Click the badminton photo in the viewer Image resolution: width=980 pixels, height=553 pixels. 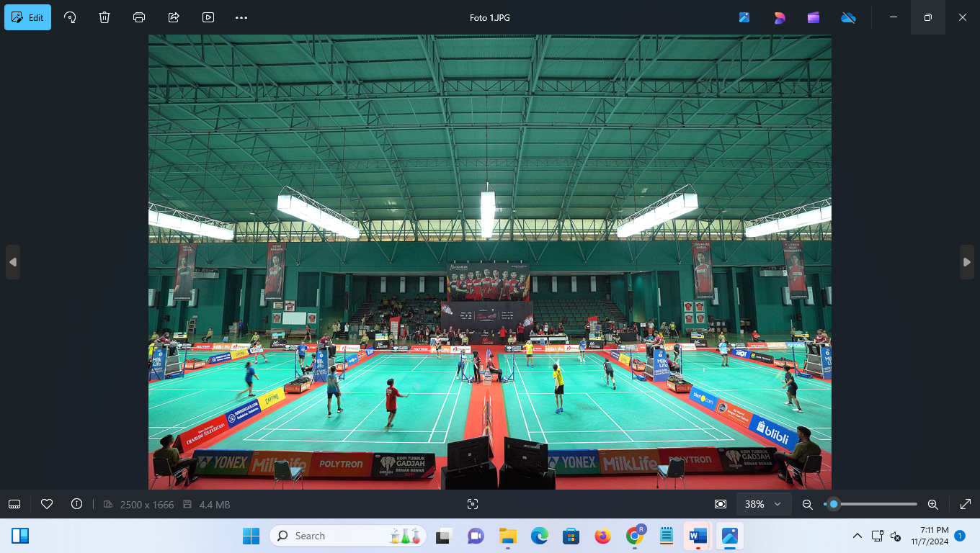tap(490, 262)
